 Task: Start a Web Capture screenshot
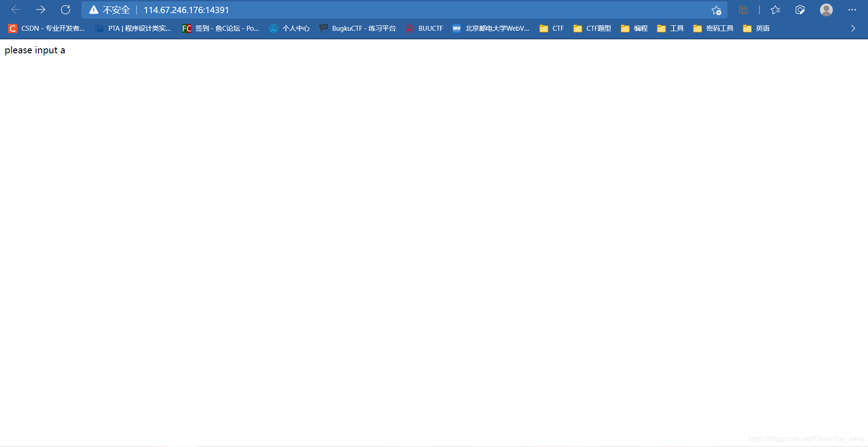pyautogui.click(x=800, y=10)
